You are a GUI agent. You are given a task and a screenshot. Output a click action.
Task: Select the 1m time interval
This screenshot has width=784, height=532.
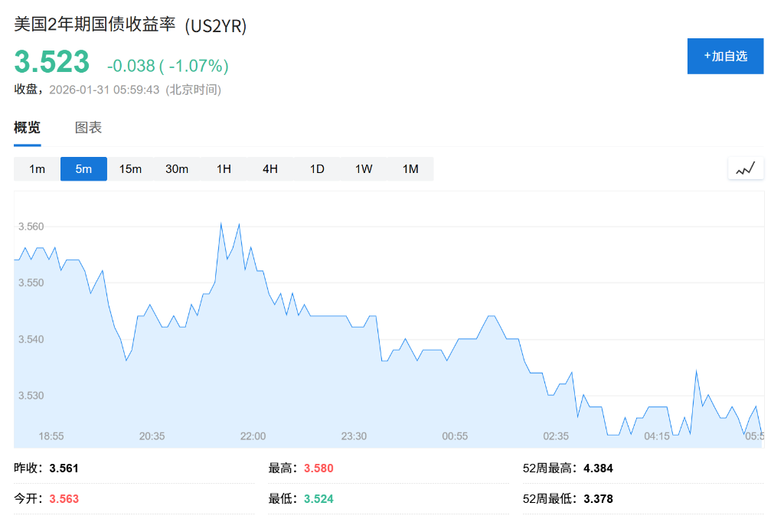(x=37, y=169)
